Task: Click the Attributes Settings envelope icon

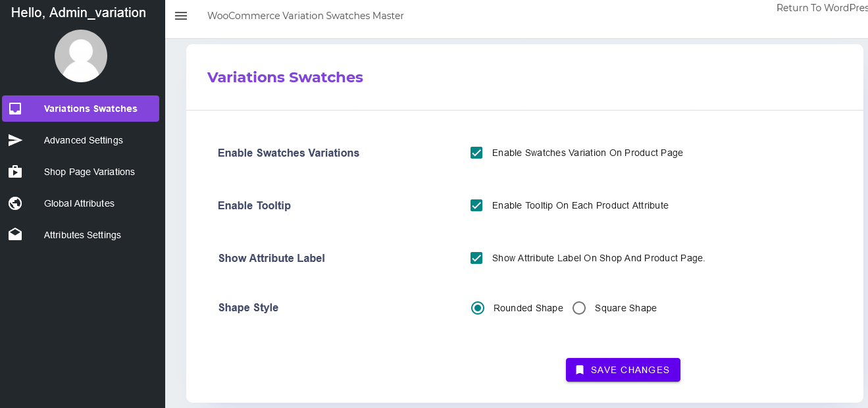Action: tap(15, 235)
